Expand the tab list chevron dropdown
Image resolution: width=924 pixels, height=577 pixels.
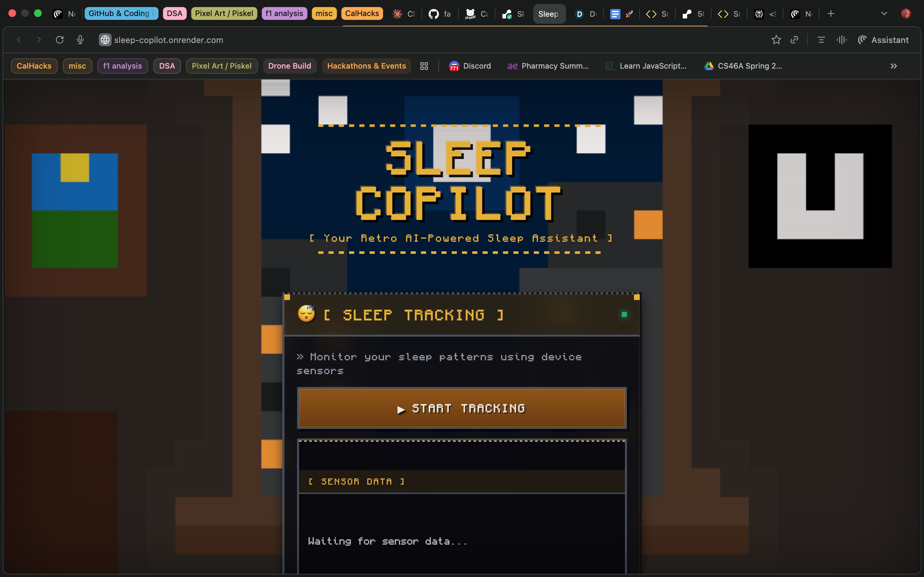click(884, 14)
